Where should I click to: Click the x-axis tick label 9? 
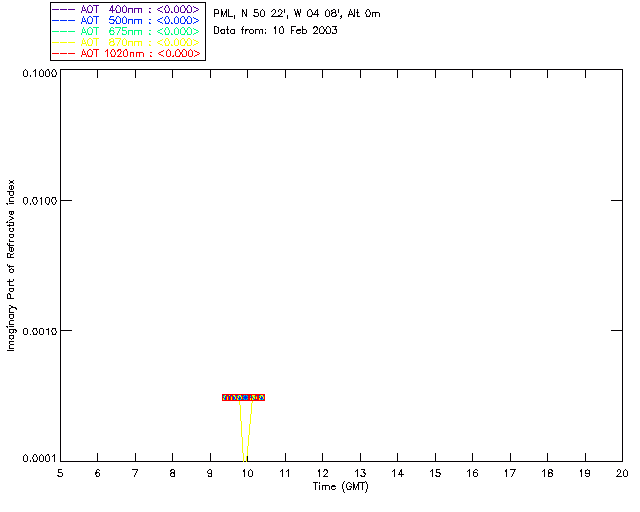(210, 473)
